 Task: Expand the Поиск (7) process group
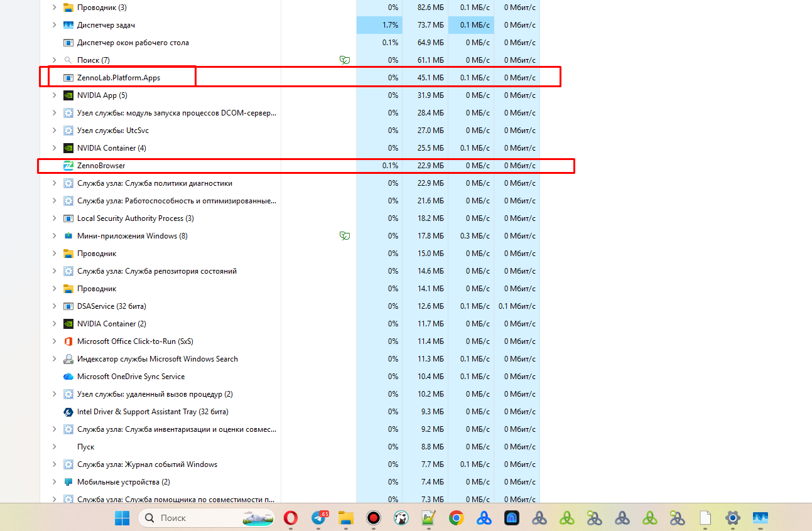(x=54, y=60)
